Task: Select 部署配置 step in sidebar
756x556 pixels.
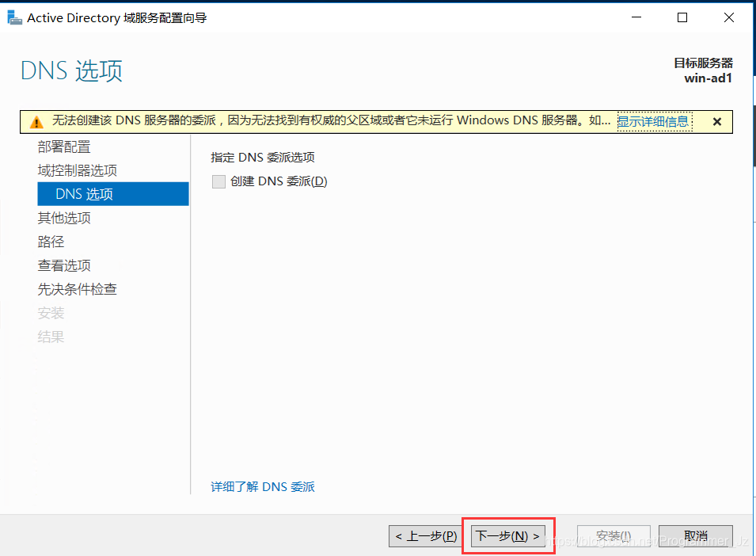Action: point(64,147)
